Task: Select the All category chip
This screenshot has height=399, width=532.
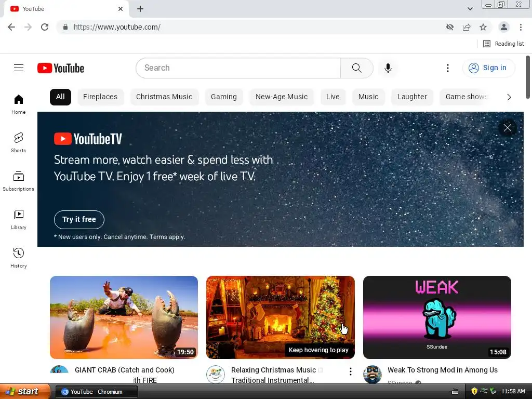Action: [60, 97]
